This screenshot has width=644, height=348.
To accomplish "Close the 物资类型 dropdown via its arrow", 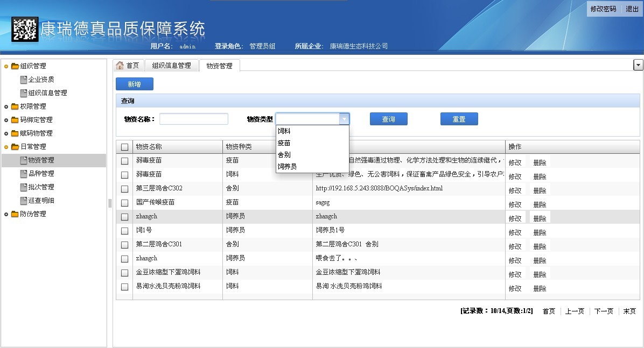I will coord(344,119).
